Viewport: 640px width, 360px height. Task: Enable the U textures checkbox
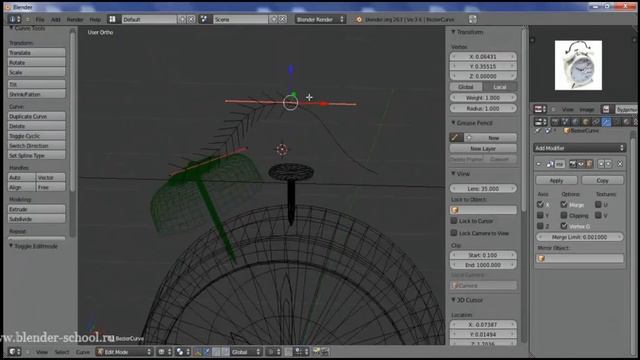click(x=598, y=204)
